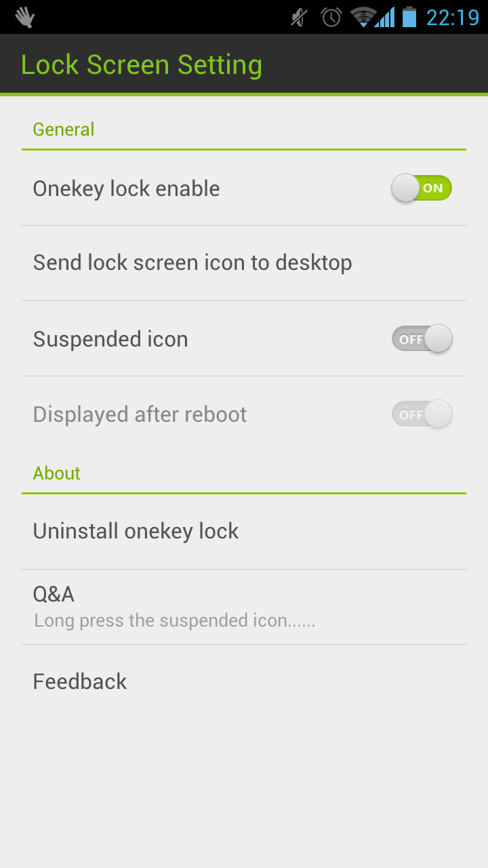Select Send lock screen icon to desktop
The height and width of the screenshot is (868, 488).
point(244,263)
